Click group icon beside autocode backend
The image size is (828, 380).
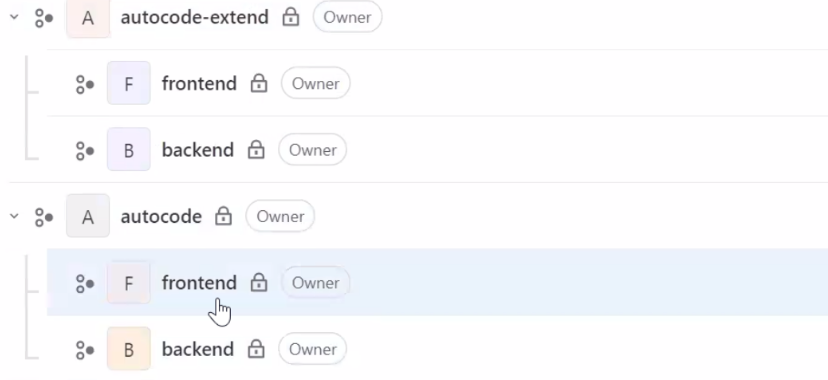point(84,350)
